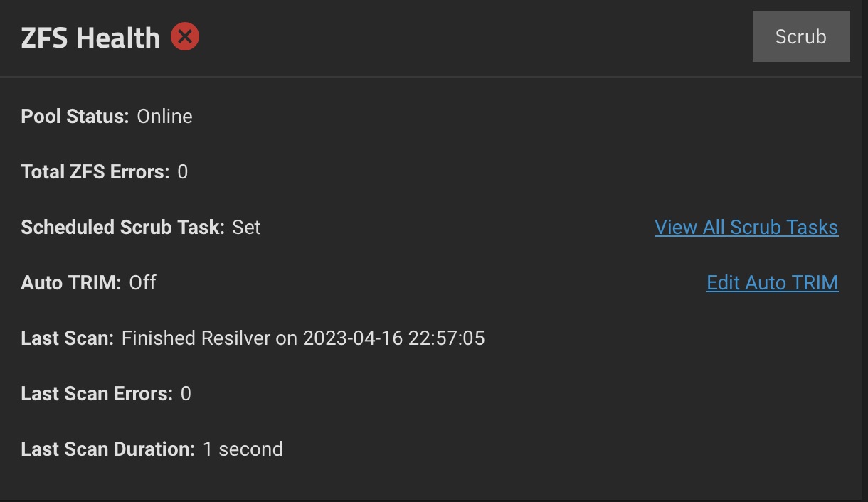The height and width of the screenshot is (502, 868).
Task: Click the Auto TRIM label
Action: coord(71,283)
